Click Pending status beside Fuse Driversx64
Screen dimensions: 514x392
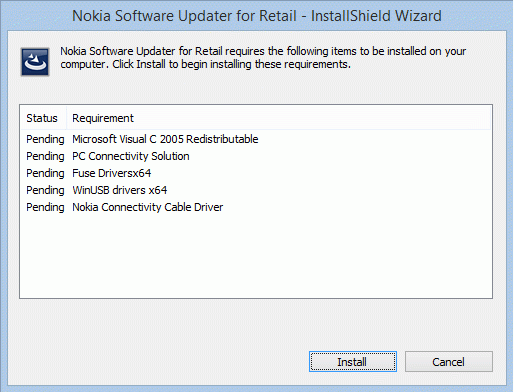(45, 173)
